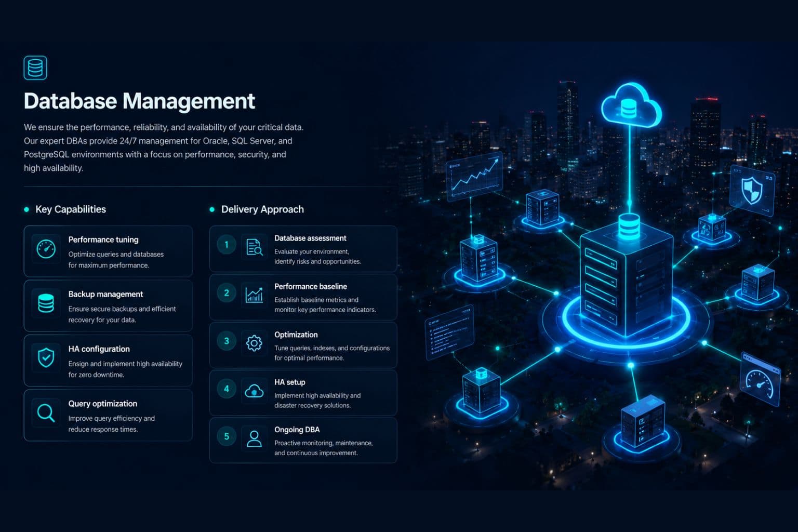Select the step 3 number badge
Screen dimensions: 798x532
pos(227,341)
